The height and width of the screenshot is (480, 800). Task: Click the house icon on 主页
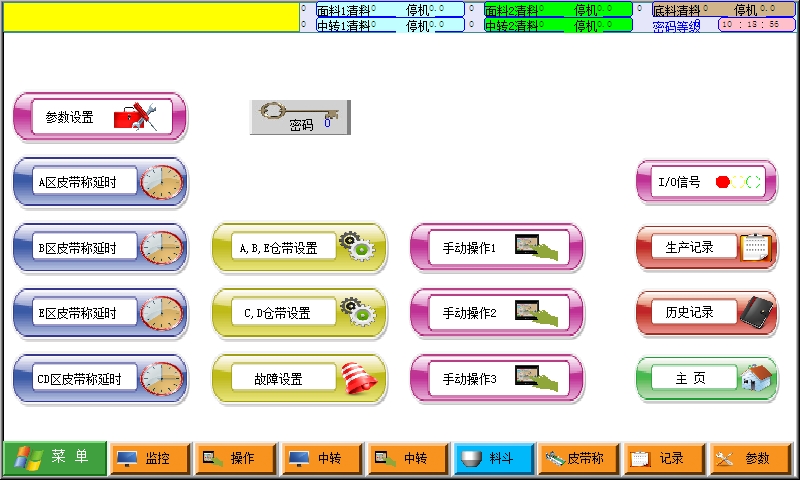757,378
